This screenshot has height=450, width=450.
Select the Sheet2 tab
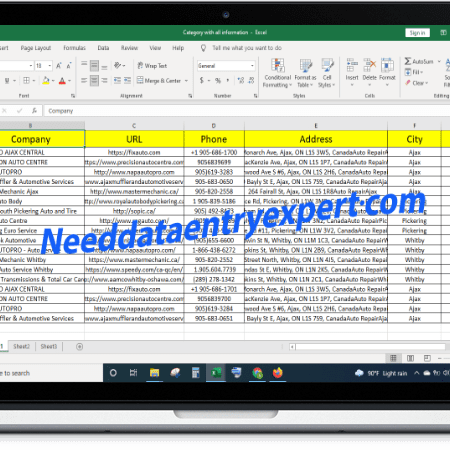tap(22, 346)
